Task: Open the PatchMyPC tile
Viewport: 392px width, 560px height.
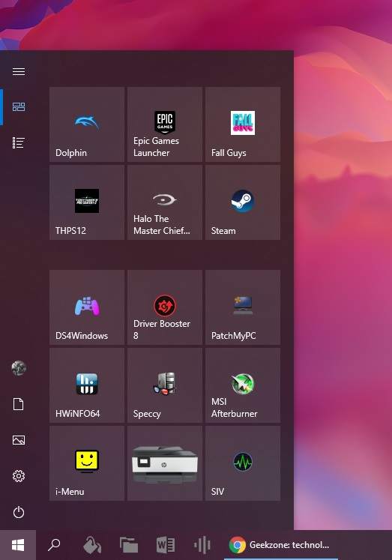Action: coord(243,307)
